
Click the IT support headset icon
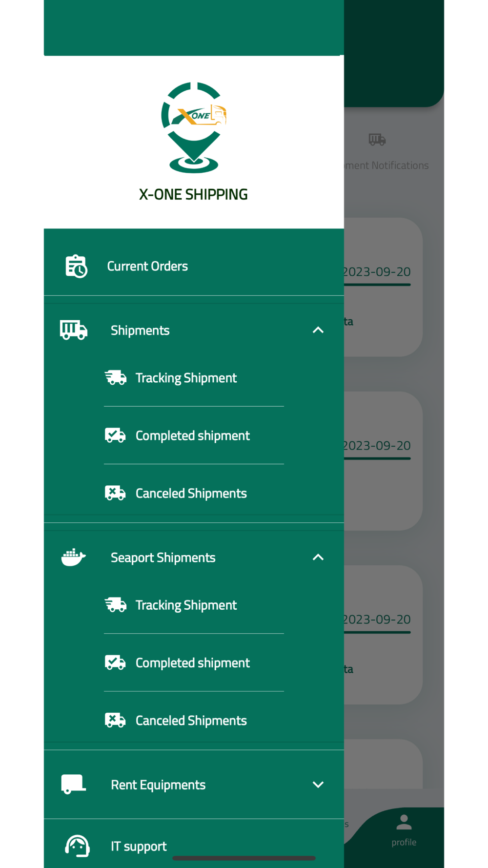[77, 846]
